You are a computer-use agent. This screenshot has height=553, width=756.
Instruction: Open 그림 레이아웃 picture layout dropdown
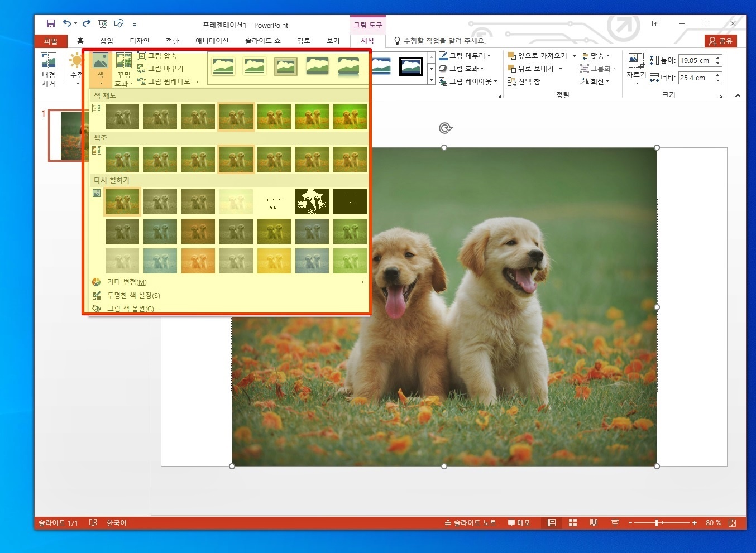pos(468,81)
